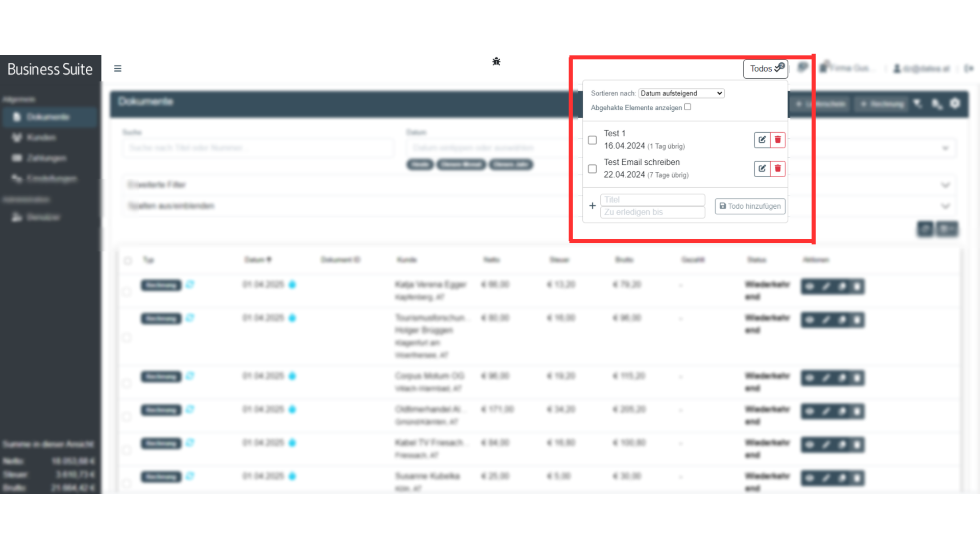Screen dimensions: 980x551
Task: Click the Titel input field
Action: 652,199
